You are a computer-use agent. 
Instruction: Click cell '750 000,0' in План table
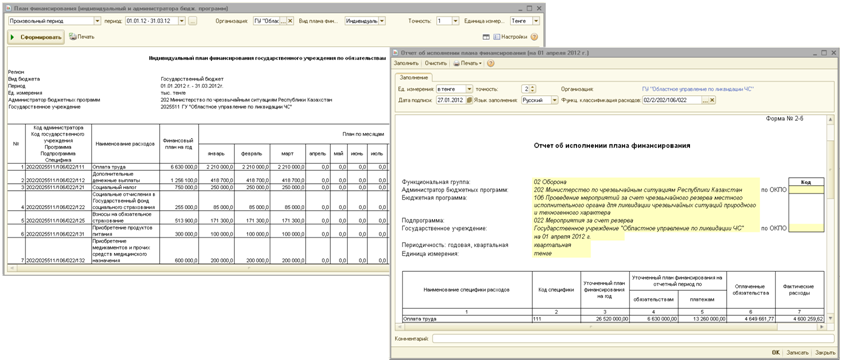pos(178,187)
